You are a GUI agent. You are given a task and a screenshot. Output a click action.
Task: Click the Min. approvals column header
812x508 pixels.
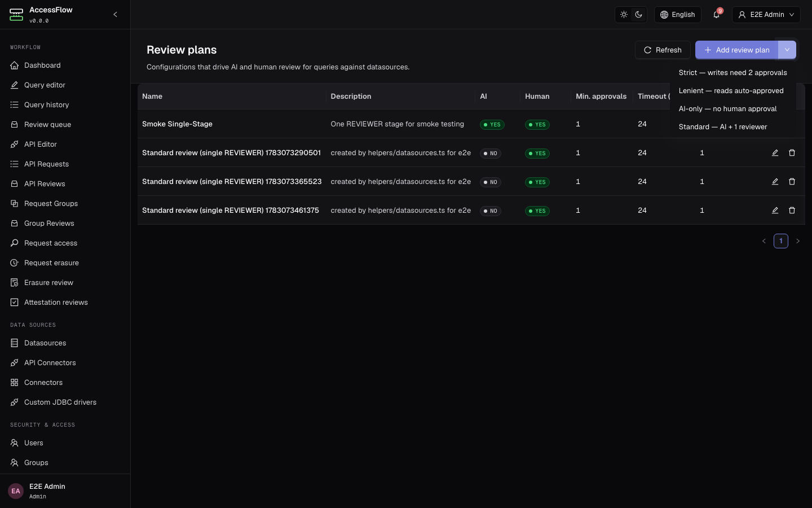click(x=601, y=97)
